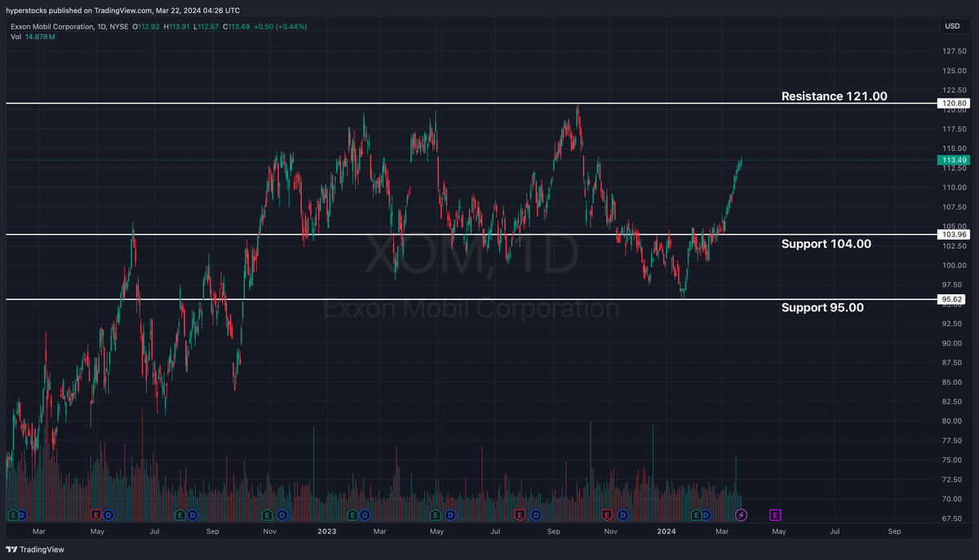Select the Support 104.00 annotation

pos(826,244)
